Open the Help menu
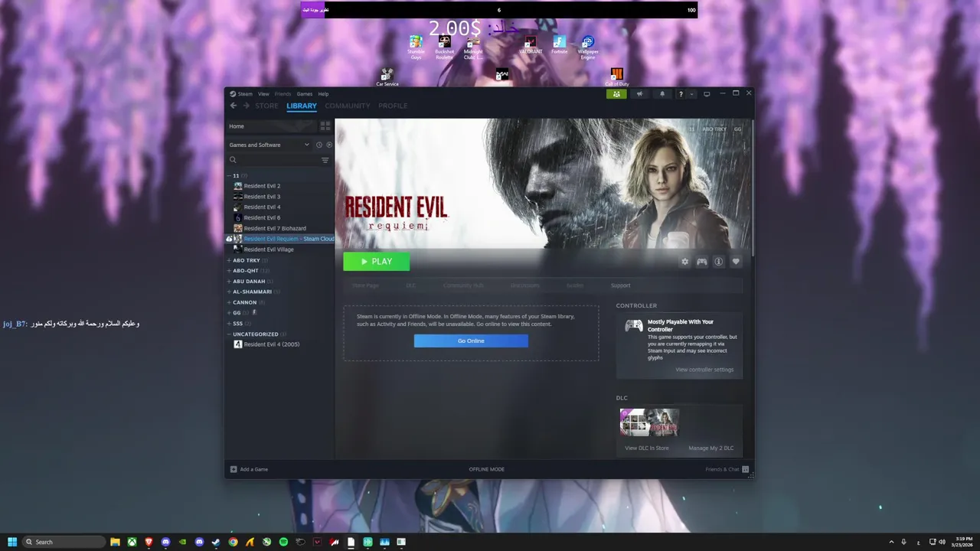The height and width of the screenshot is (551, 980). coord(323,94)
